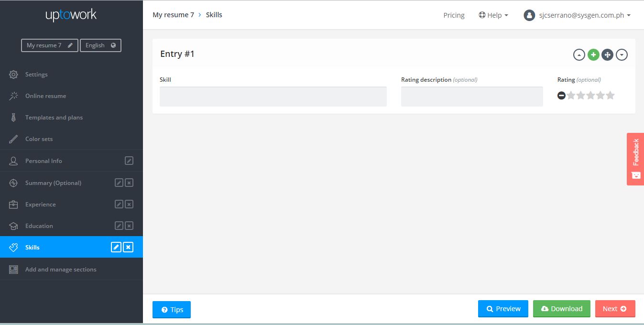Click the Settings gear icon
The height and width of the screenshot is (325, 644).
[13, 75]
